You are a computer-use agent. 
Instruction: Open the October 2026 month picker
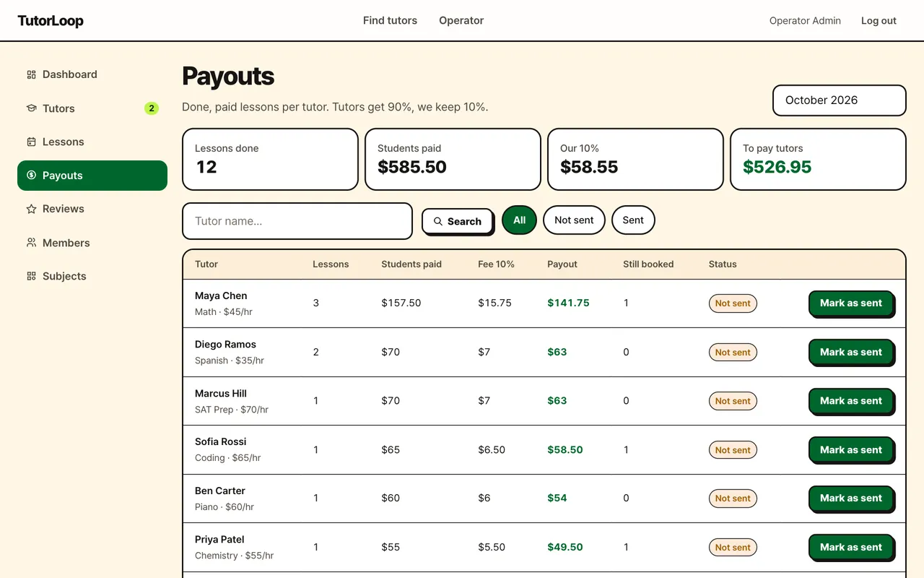pyautogui.click(x=839, y=100)
